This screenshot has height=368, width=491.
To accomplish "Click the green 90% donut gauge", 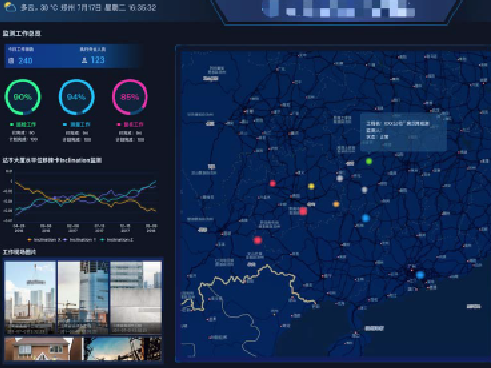I will tap(23, 97).
